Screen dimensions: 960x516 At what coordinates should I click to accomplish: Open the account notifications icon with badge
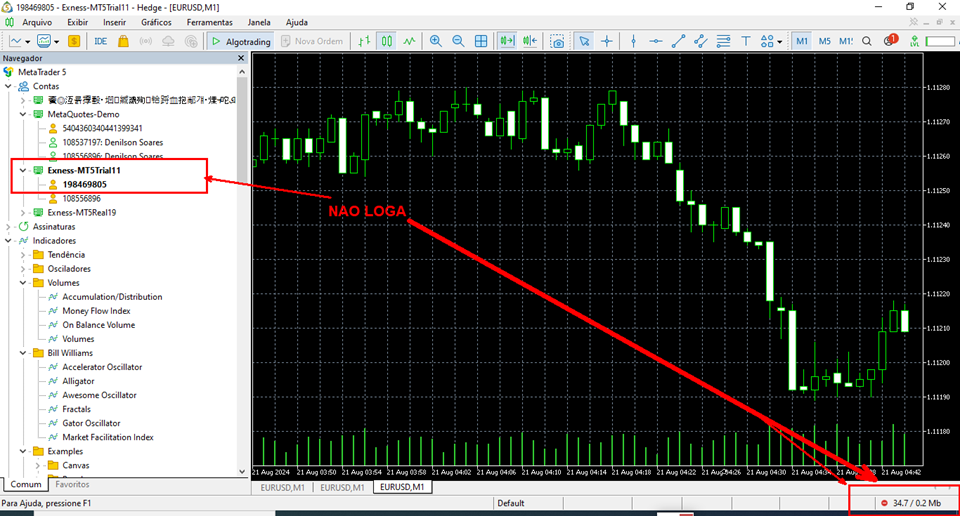(x=890, y=40)
